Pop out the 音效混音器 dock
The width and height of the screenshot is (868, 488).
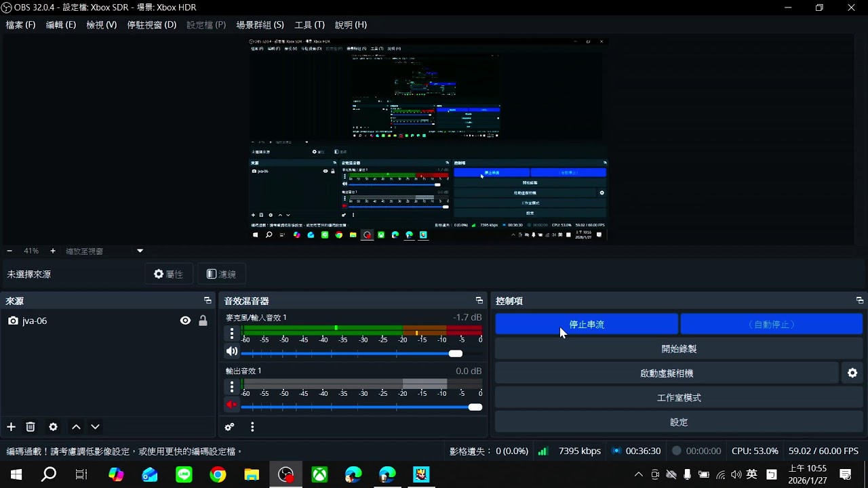pos(479,300)
